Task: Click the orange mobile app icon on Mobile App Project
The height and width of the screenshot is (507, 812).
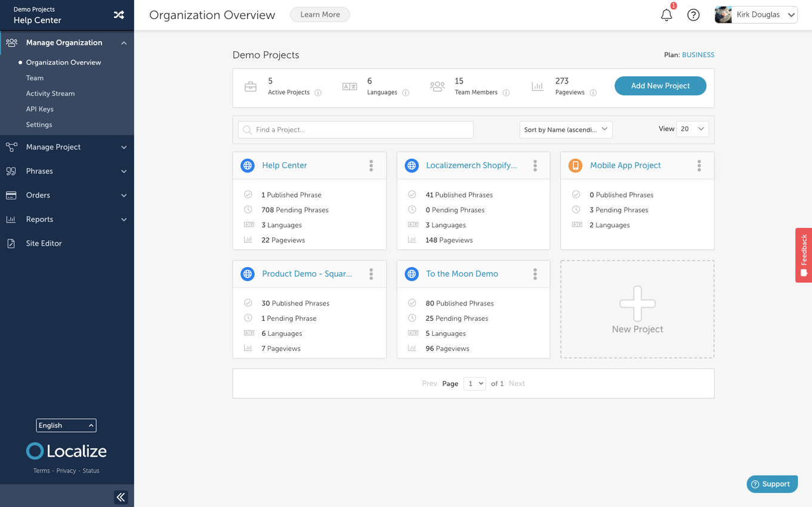Action: coord(575,165)
